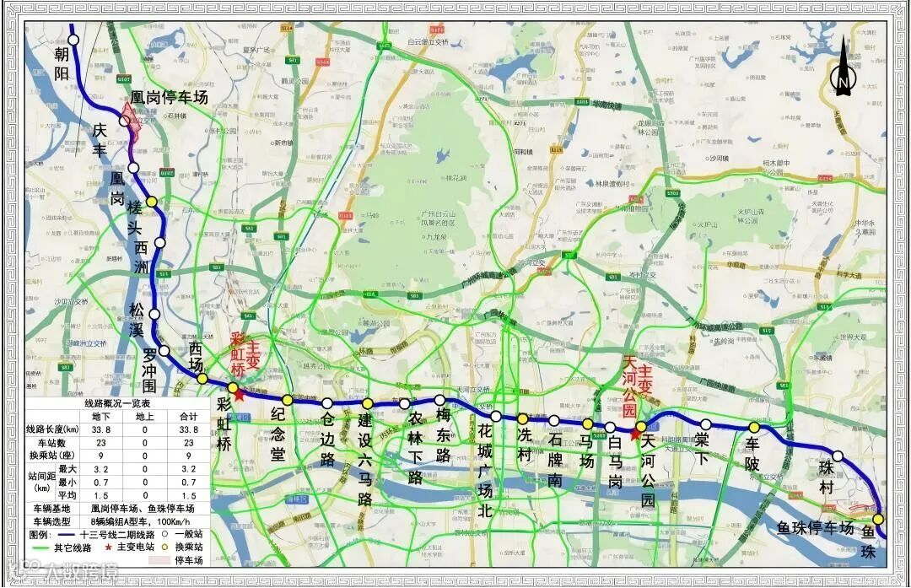Click the 十三号线二期线路 legend label
The width and height of the screenshot is (911, 588).
(118, 535)
